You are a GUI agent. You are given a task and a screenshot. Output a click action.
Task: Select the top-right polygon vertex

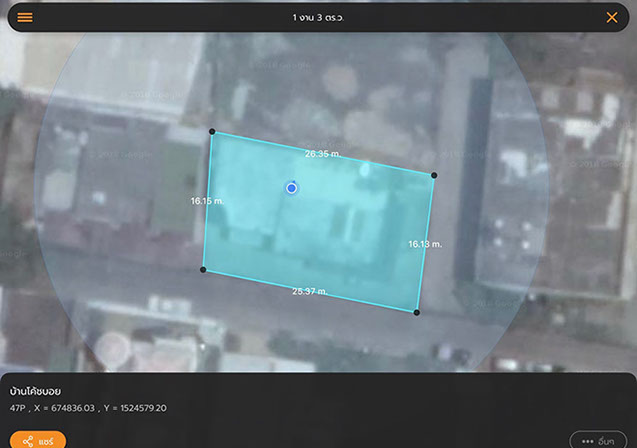pyautogui.click(x=434, y=175)
